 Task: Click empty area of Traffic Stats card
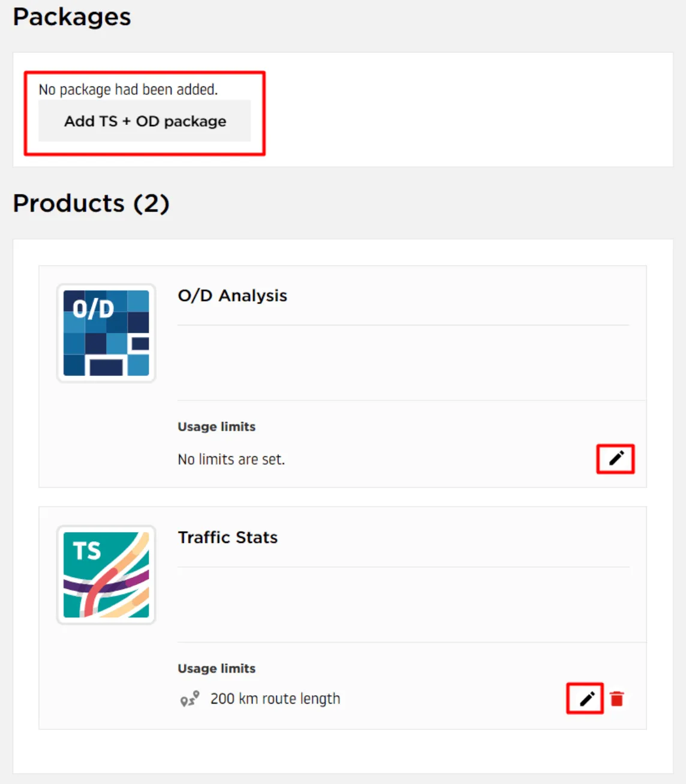(403, 604)
